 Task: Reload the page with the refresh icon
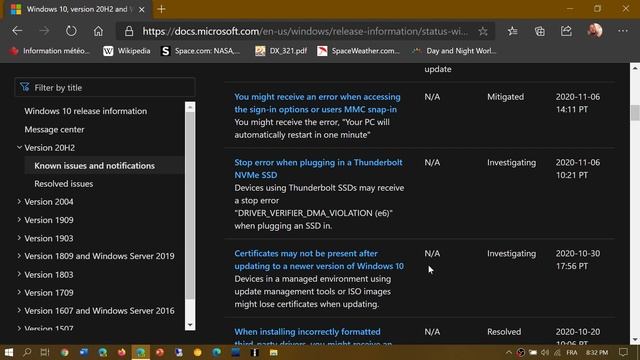click(71, 31)
